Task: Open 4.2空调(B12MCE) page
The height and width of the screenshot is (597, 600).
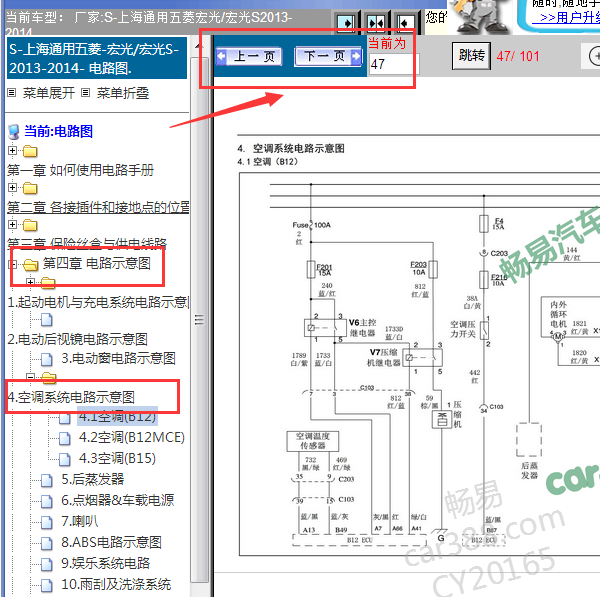Action: tap(132, 437)
